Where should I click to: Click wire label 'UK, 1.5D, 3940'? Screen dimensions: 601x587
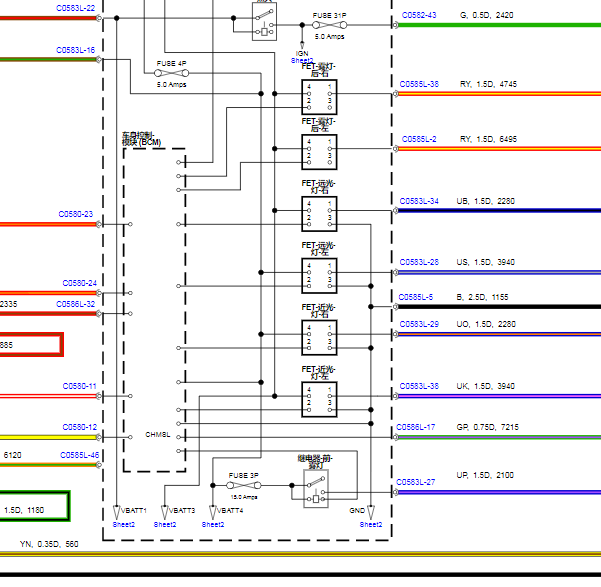tap(486, 386)
